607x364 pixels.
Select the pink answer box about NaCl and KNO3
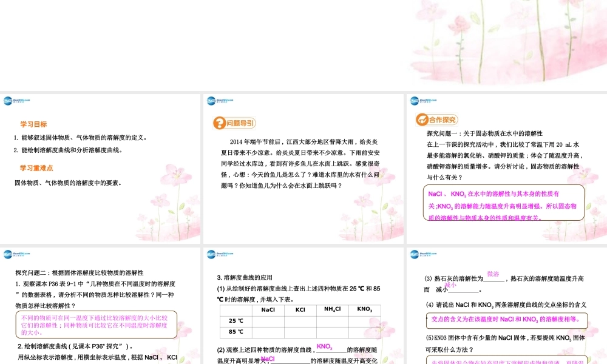503,203
